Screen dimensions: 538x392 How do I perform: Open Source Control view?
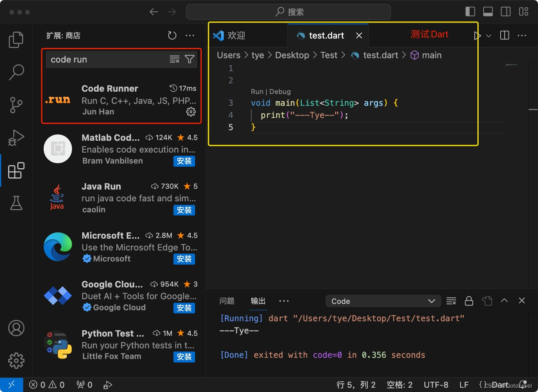click(16, 105)
